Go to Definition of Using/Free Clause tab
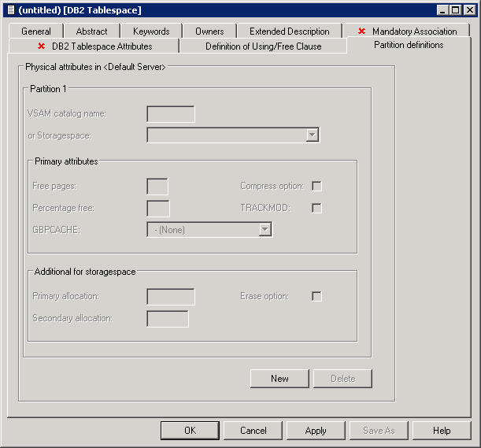481x448 pixels. coord(263,46)
